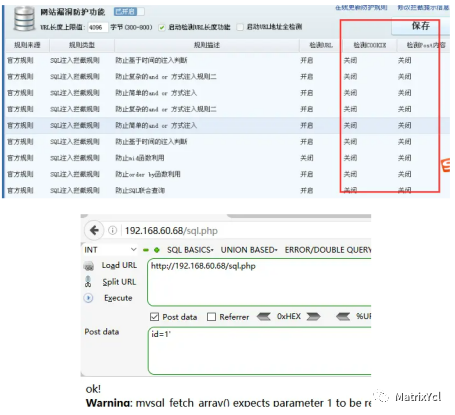This screenshot has width=455, height=415.
Task: Click the right arrow after 0xHEX
Action: pyautogui.click(x=313, y=316)
